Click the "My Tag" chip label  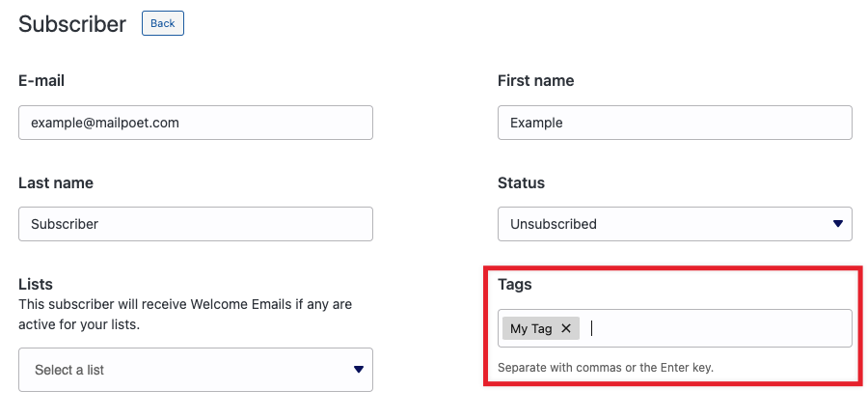point(530,328)
